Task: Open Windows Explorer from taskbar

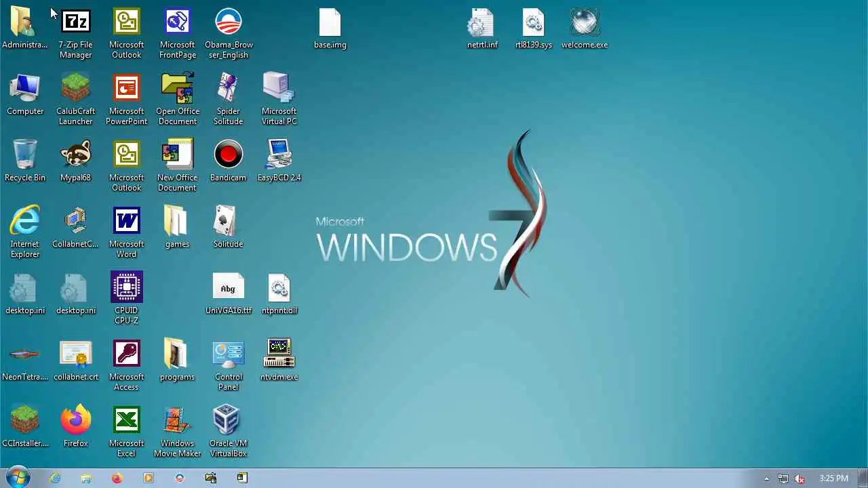Action: point(86,478)
